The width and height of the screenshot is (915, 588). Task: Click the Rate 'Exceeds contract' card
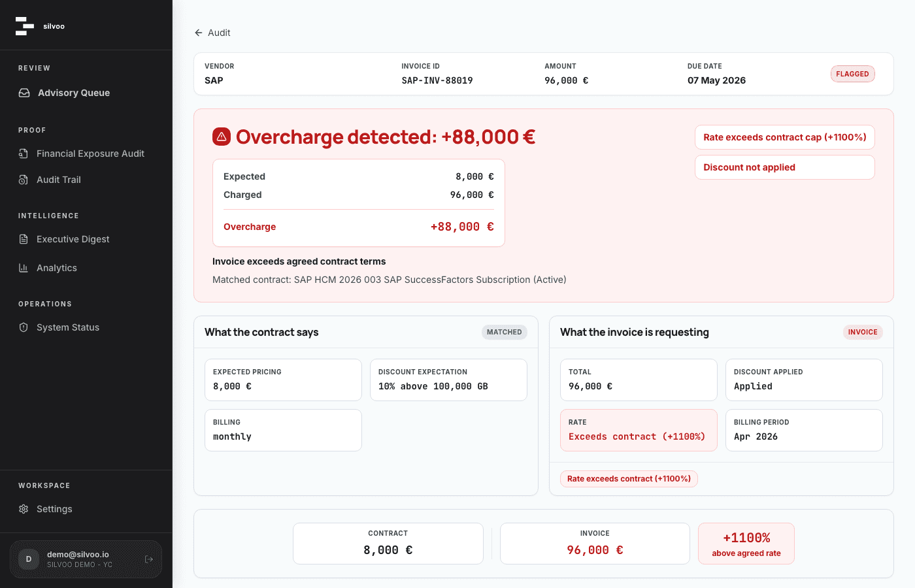639,430
